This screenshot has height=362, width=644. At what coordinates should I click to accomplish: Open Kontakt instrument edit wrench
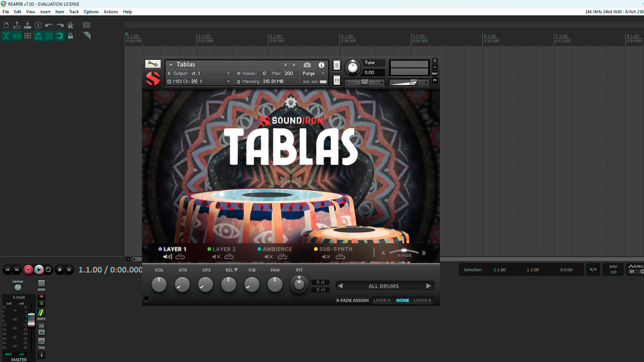153,64
